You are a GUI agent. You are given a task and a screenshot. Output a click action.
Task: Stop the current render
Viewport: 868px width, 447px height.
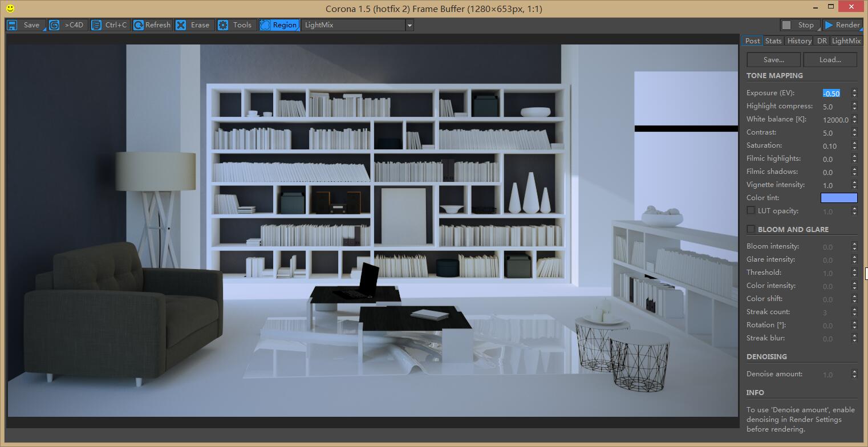[800, 25]
